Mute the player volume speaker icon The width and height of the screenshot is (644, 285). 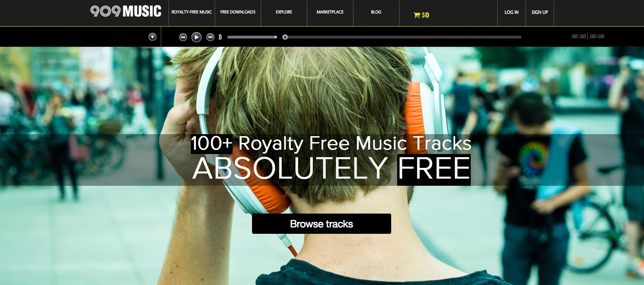click(x=220, y=37)
